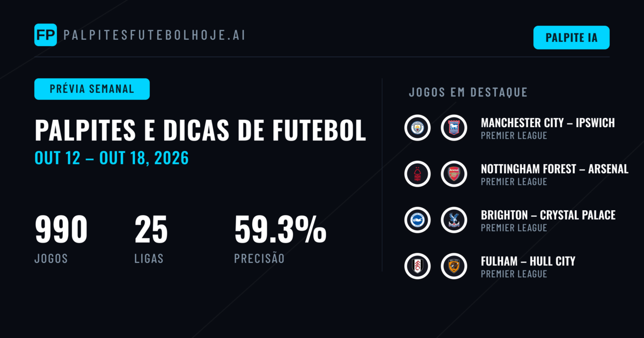Click the FP logo icon

[46, 35]
